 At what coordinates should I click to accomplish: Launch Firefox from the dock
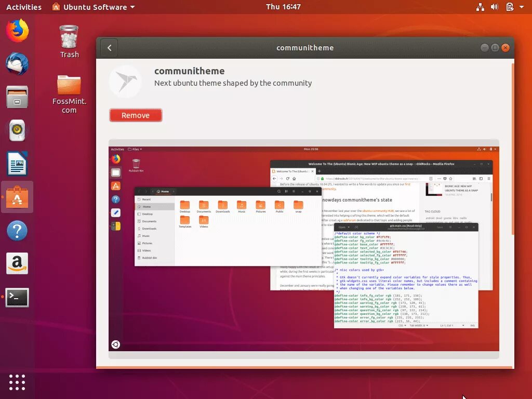pyautogui.click(x=17, y=31)
